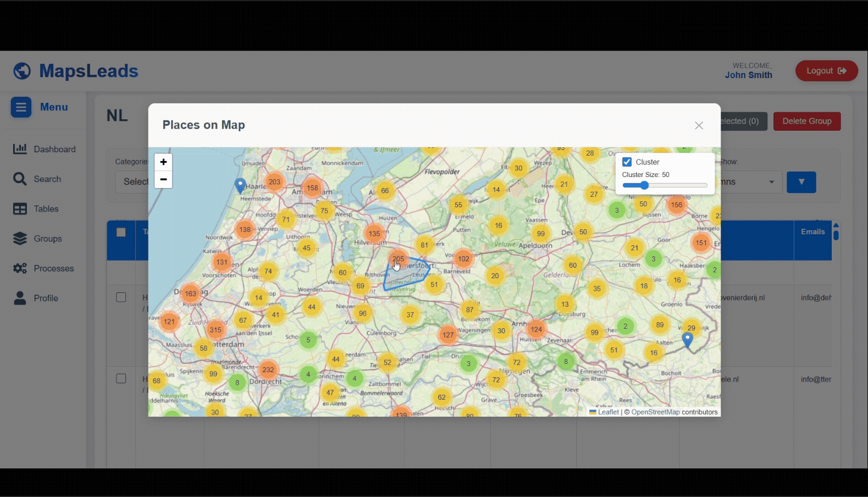Toggle the select-all checkbox in table header
Screen dimensions: 868x497
[121, 232]
